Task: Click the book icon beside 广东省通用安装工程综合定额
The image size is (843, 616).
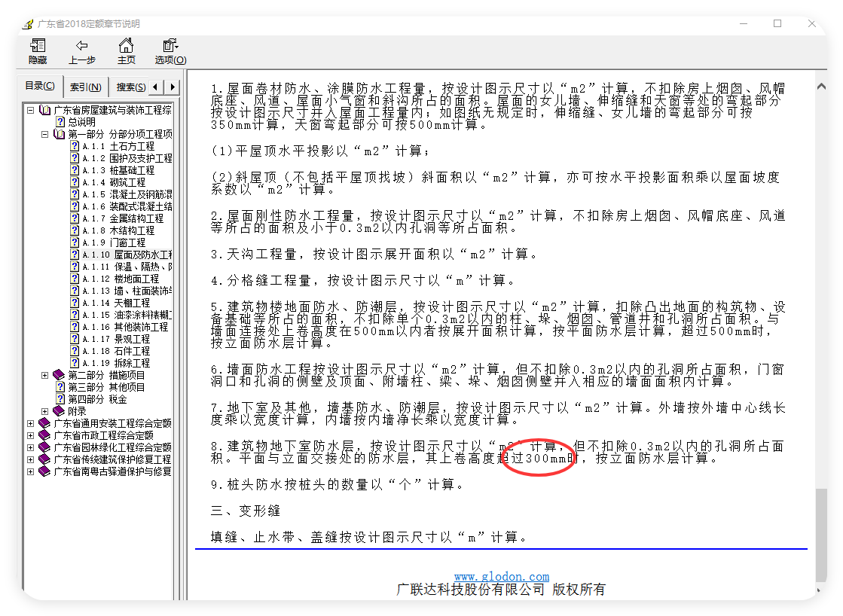Action: click(x=45, y=423)
